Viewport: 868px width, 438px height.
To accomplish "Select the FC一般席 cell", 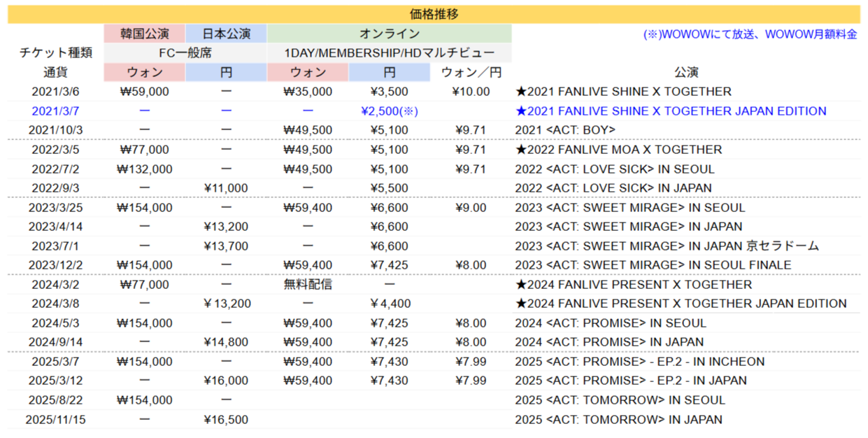I will click(185, 53).
